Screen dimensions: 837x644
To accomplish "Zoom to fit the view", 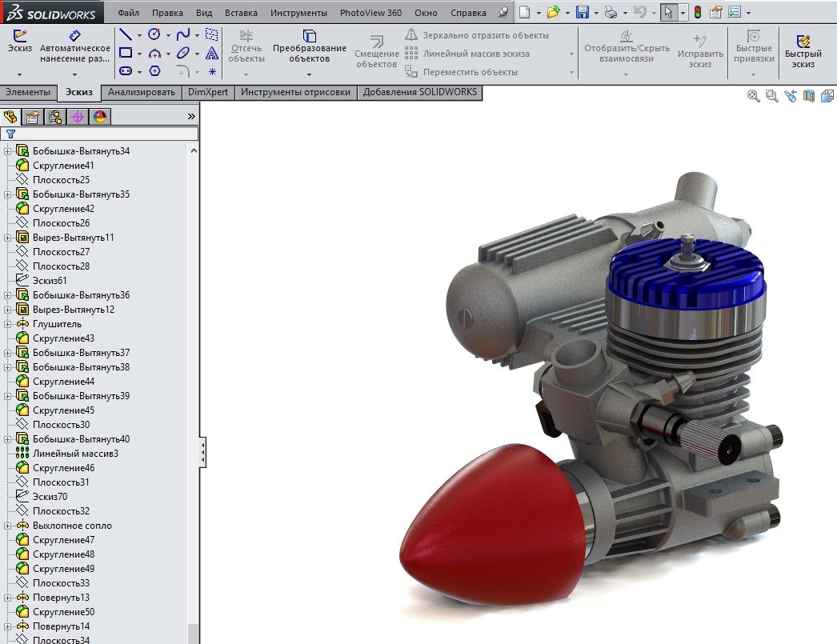I will click(x=753, y=96).
